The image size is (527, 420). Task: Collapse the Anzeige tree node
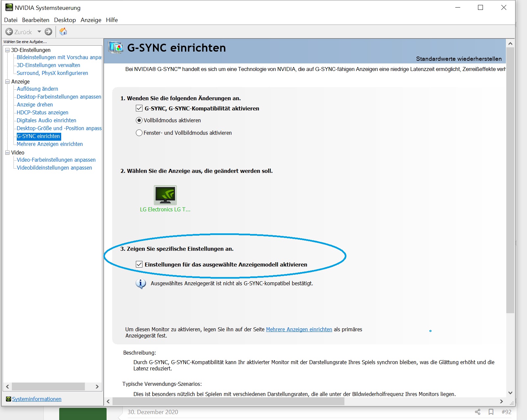coord(7,82)
